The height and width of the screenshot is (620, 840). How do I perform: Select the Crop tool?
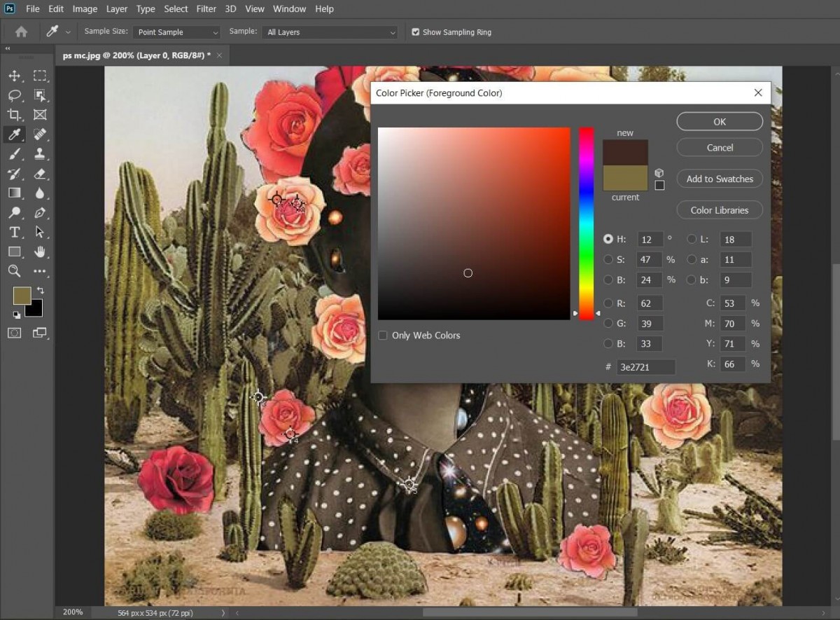(x=15, y=115)
